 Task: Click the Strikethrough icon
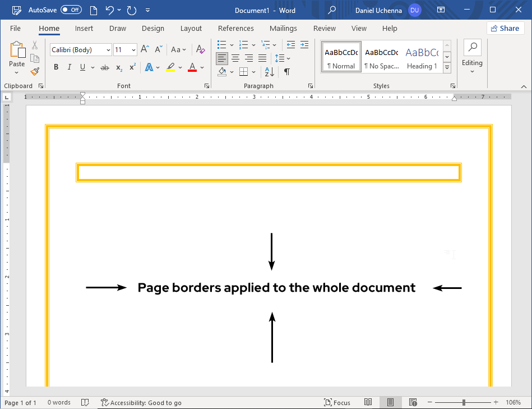coord(104,67)
